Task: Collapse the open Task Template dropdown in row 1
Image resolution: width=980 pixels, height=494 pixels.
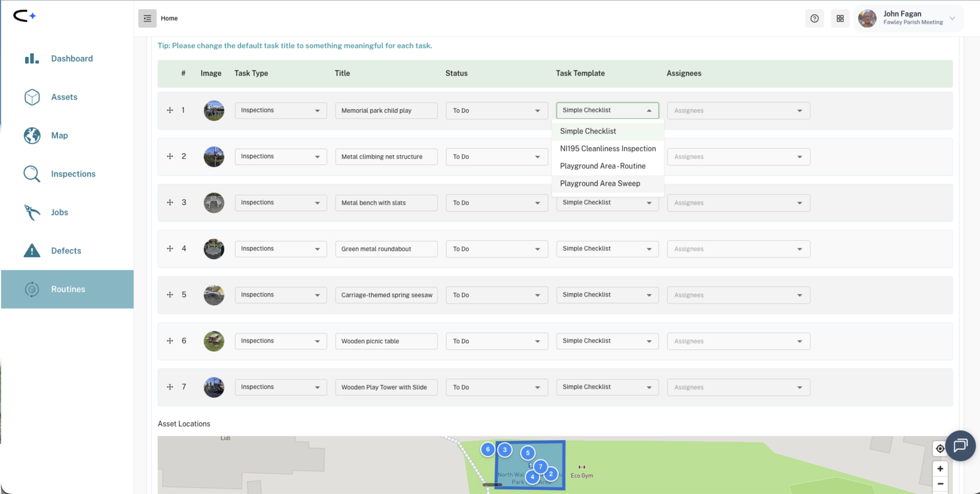Action: 649,110
